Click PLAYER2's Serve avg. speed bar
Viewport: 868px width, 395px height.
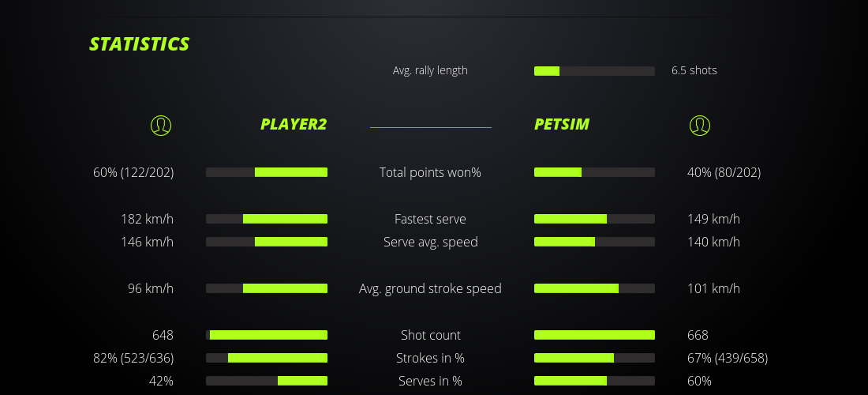point(267,242)
